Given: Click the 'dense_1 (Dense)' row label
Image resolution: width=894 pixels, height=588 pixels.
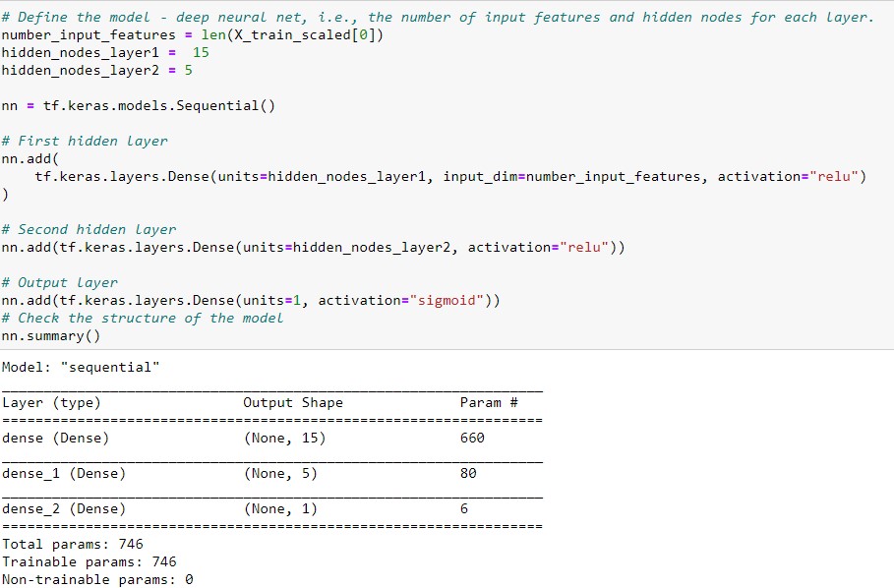Looking at the screenshot, I should 63,474.
